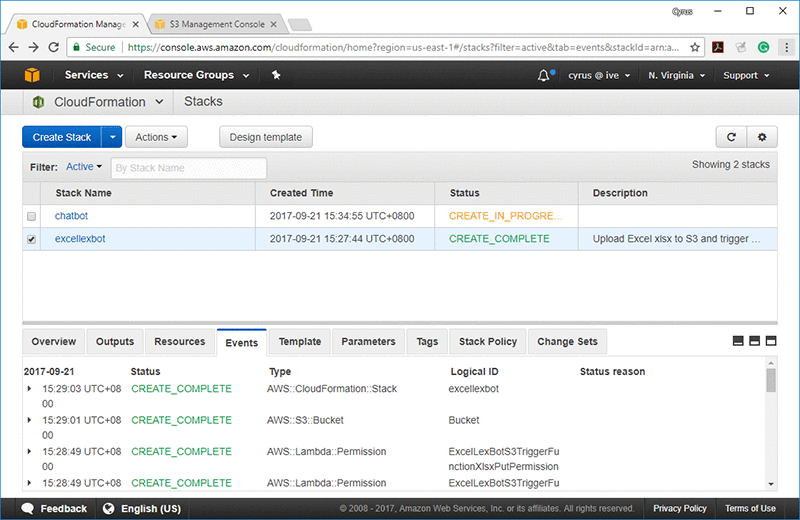Click the browser address bar URL
Image resolution: width=800 pixels, height=520 pixels.
403,47
